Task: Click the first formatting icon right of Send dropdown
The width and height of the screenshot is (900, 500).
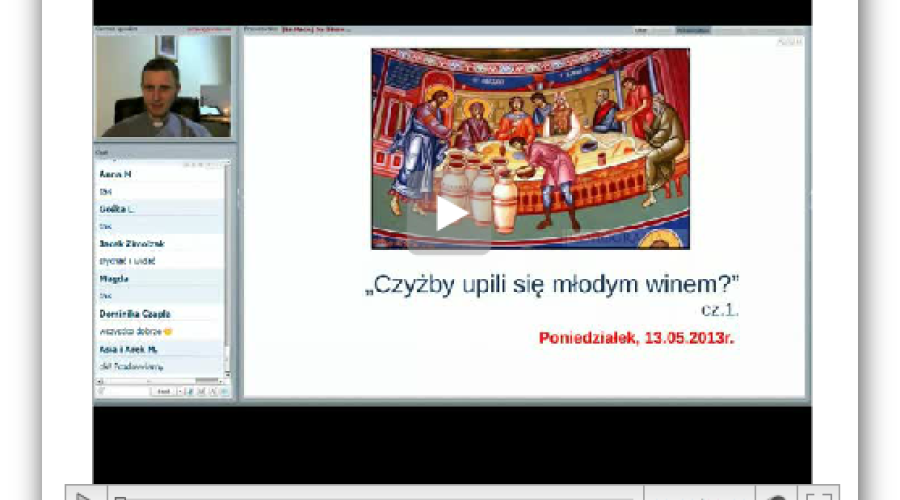Action: click(x=189, y=392)
